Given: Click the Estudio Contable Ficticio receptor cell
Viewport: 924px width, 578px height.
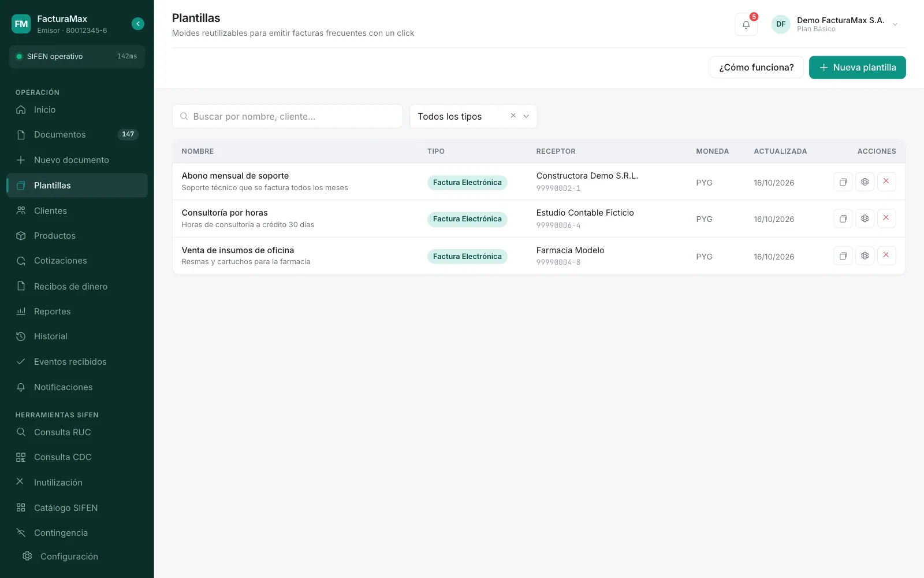Looking at the screenshot, I should click(585, 218).
